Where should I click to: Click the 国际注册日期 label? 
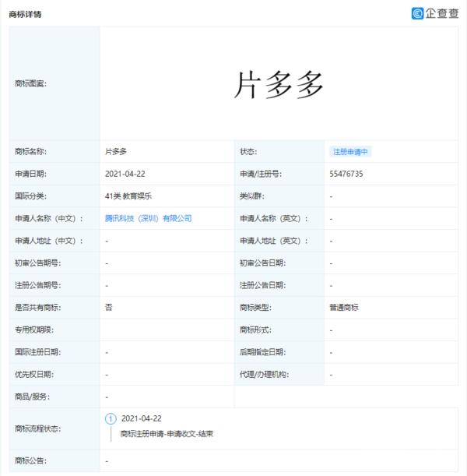pyautogui.click(x=38, y=352)
